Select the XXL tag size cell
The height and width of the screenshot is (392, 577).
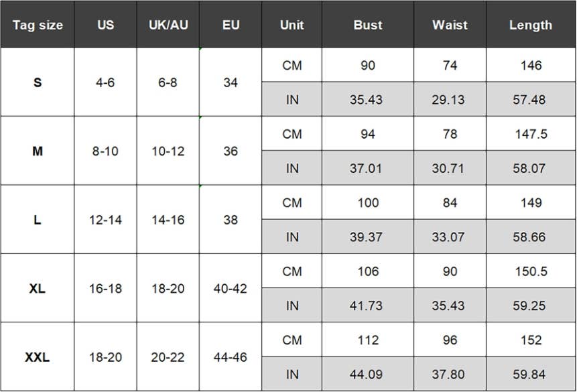pos(38,357)
